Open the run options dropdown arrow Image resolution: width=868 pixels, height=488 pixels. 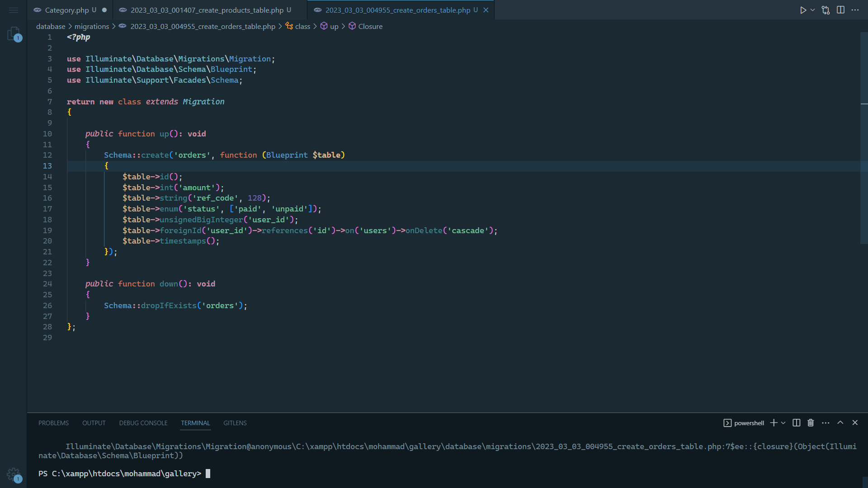(x=813, y=10)
